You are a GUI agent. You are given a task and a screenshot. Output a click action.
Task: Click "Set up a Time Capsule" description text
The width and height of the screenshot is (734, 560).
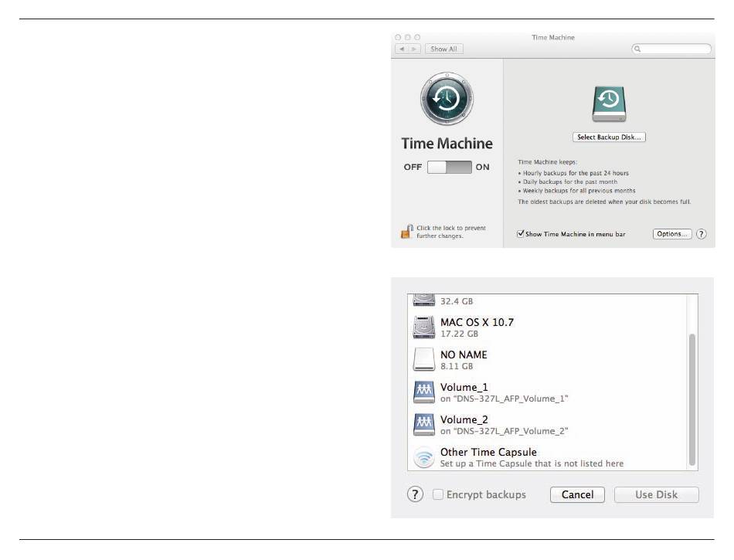pos(532,463)
